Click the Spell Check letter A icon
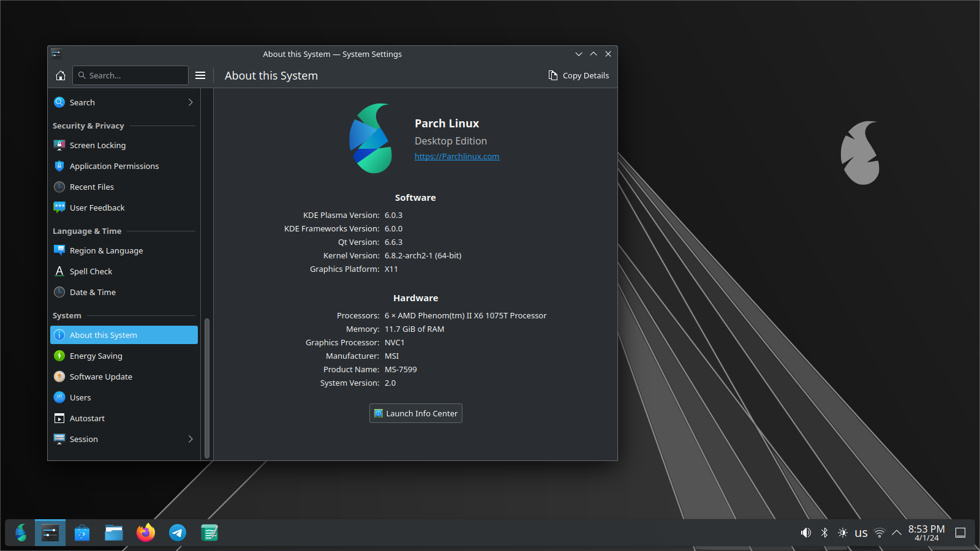 click(59, 271)
